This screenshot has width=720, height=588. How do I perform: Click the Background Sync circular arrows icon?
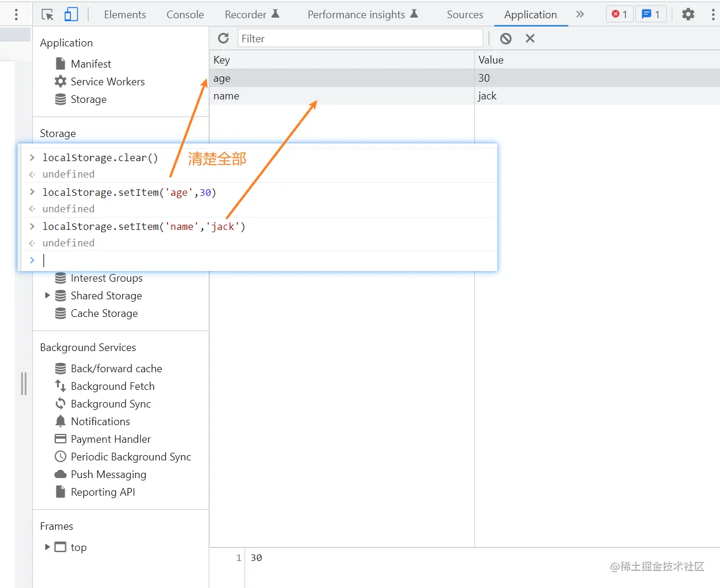tap(61, 404)
